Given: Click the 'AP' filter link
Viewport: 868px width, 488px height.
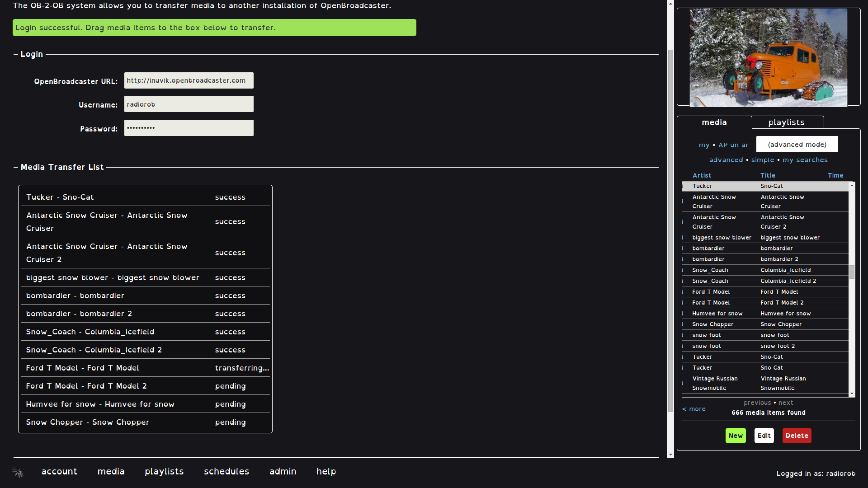Looking at the screenshot, I should pos(723,145).
